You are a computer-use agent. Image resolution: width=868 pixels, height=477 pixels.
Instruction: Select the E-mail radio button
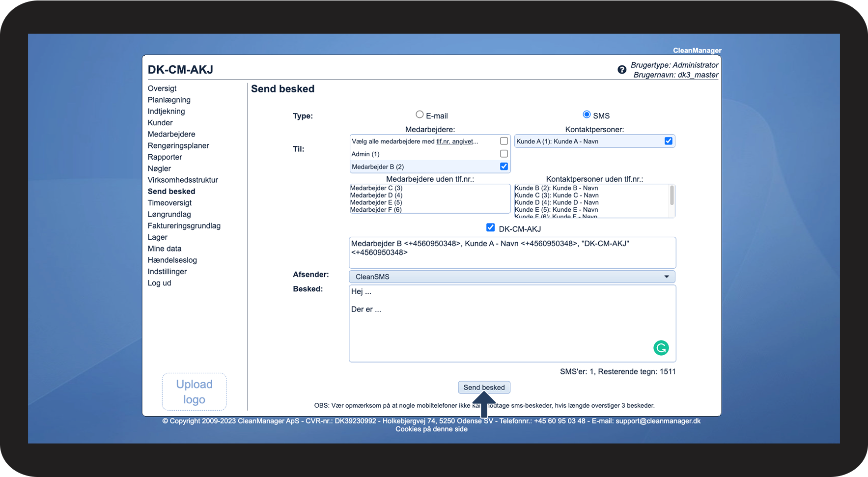[x=420, y=114]
